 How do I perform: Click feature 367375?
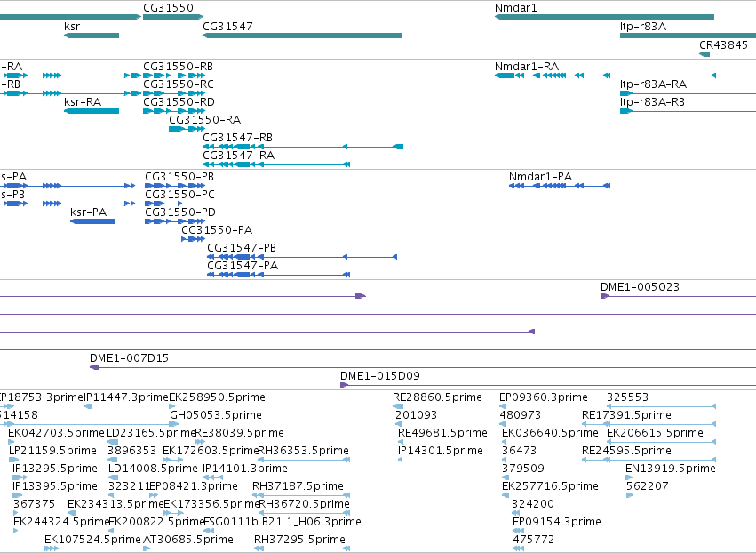(35, 504)
